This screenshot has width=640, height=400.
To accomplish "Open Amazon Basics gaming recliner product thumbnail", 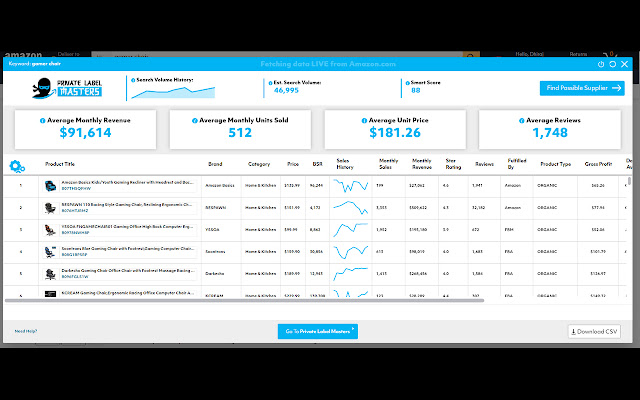I will tap(50, 186).
